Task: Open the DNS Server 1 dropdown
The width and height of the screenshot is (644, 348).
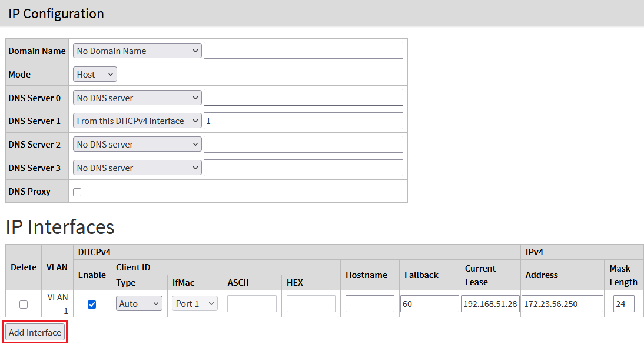Action: [x=137, y=121]
